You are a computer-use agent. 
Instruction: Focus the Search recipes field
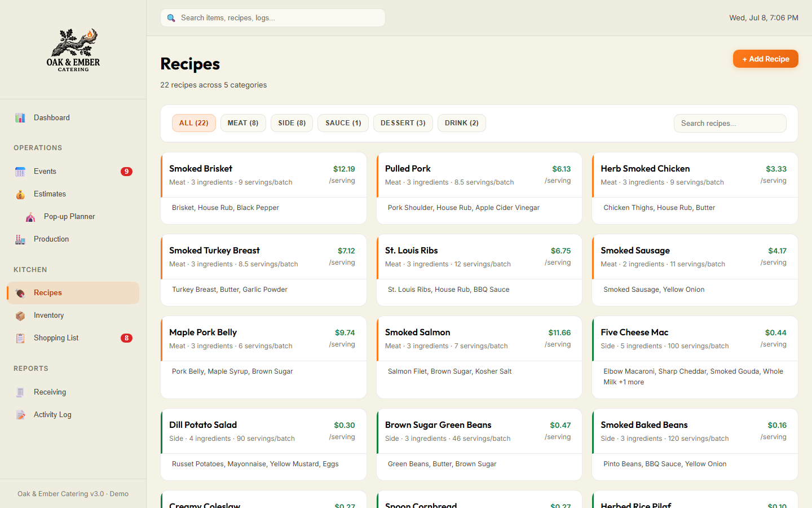[x=730, y=124]
